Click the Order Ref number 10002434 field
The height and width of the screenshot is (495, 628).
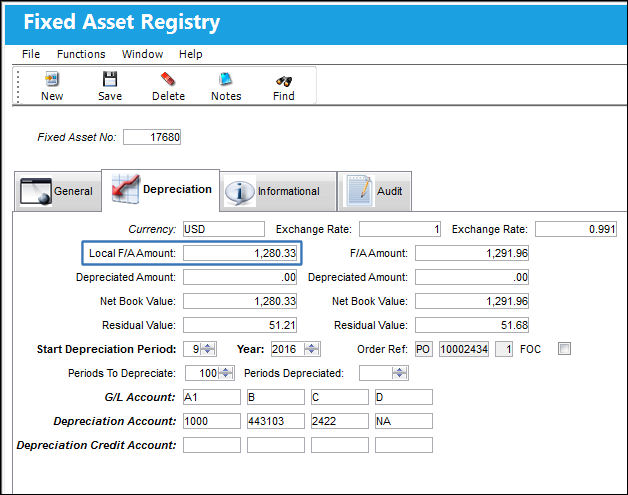tap(464, 349)
